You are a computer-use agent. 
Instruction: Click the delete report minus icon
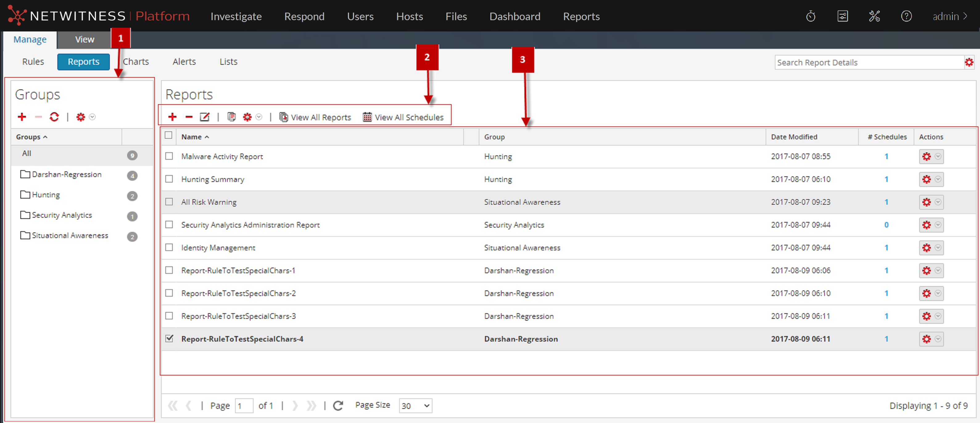[x=189, y=117]
